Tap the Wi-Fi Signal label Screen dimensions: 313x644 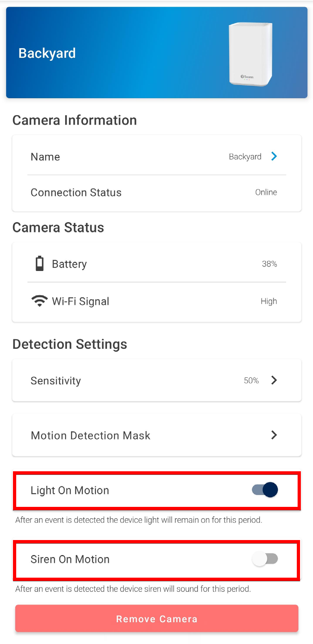[x=81, y=301]
